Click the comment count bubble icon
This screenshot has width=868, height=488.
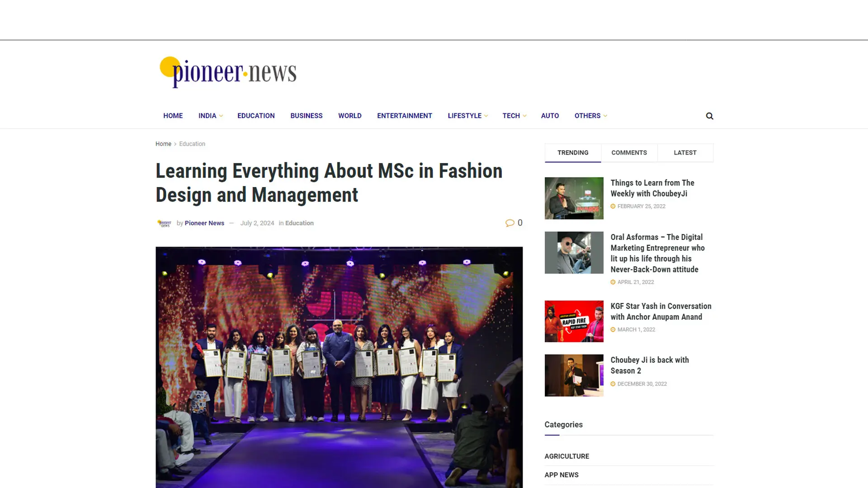click(x=510, y=223)
